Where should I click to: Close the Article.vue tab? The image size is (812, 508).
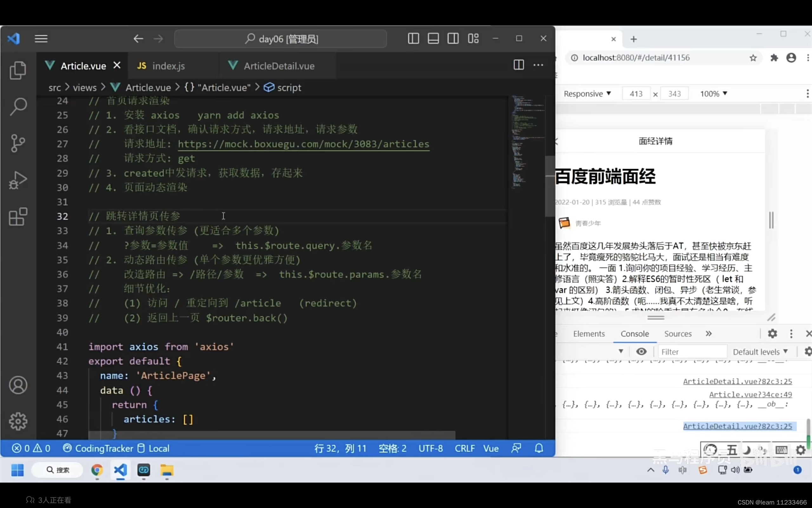coord(117,65)
